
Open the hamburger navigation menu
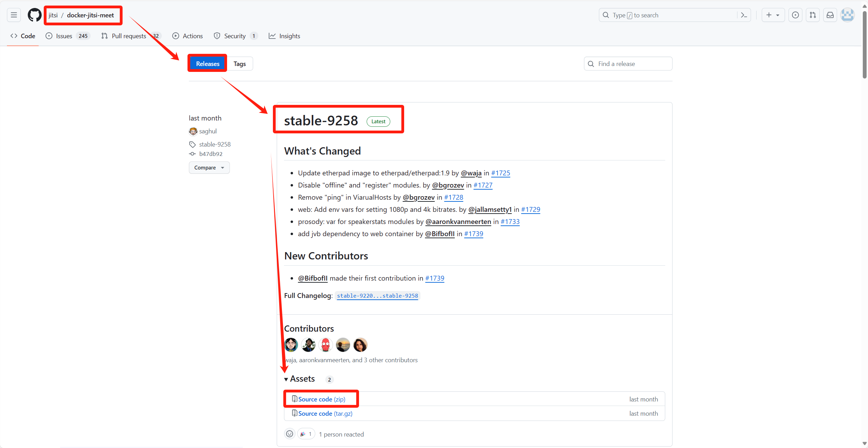(14, 15)
